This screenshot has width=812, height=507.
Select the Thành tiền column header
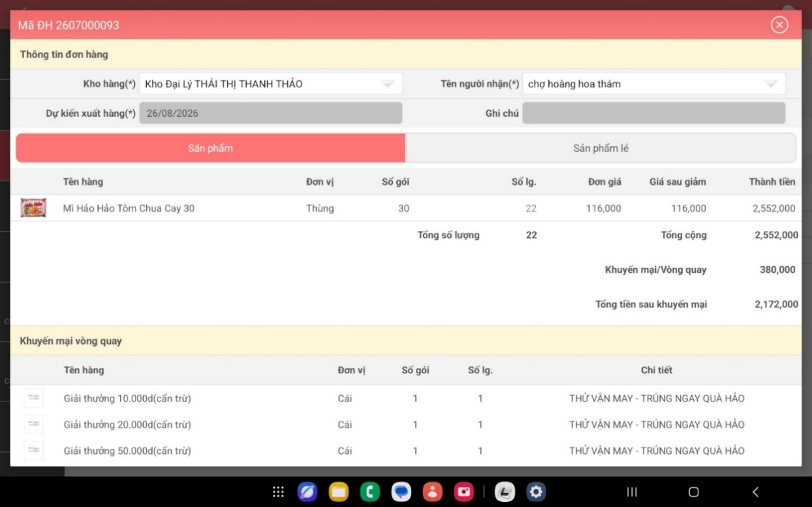(772, 182)
